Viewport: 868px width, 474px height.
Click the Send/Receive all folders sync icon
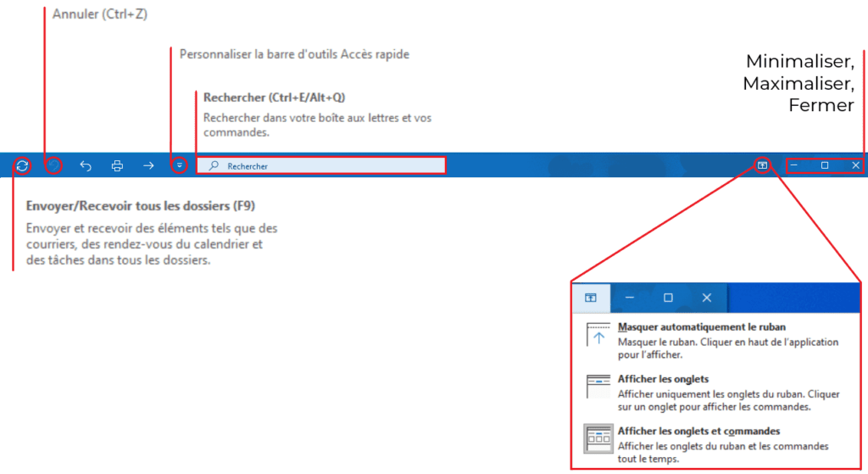pos(22,166)
